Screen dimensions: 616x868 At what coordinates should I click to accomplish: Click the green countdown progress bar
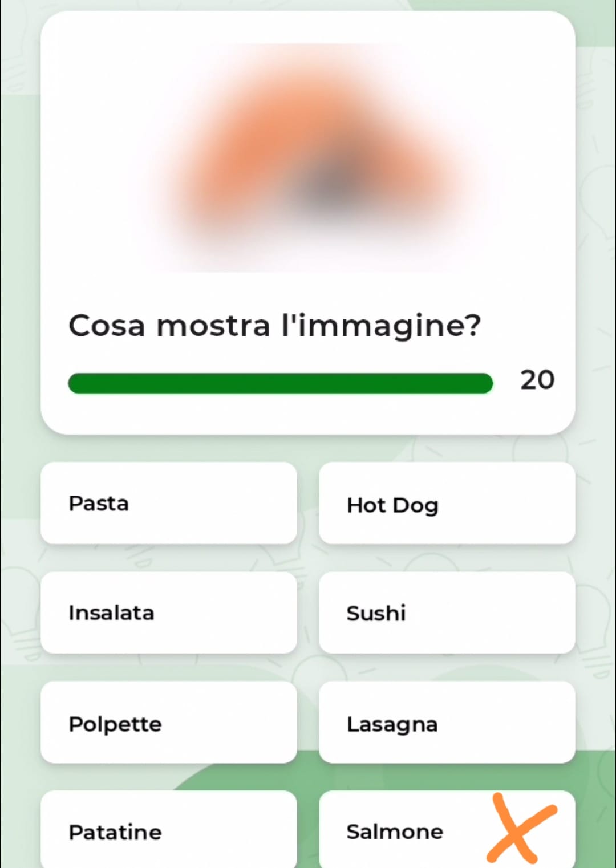point(280,383)
